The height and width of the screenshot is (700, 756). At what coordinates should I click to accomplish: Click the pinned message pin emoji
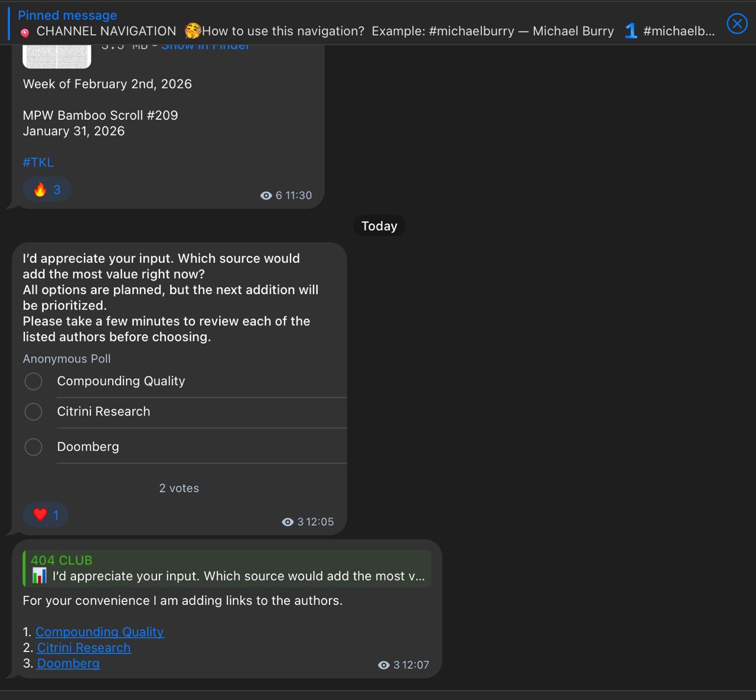pyautogui.click(x=25, y=32)
